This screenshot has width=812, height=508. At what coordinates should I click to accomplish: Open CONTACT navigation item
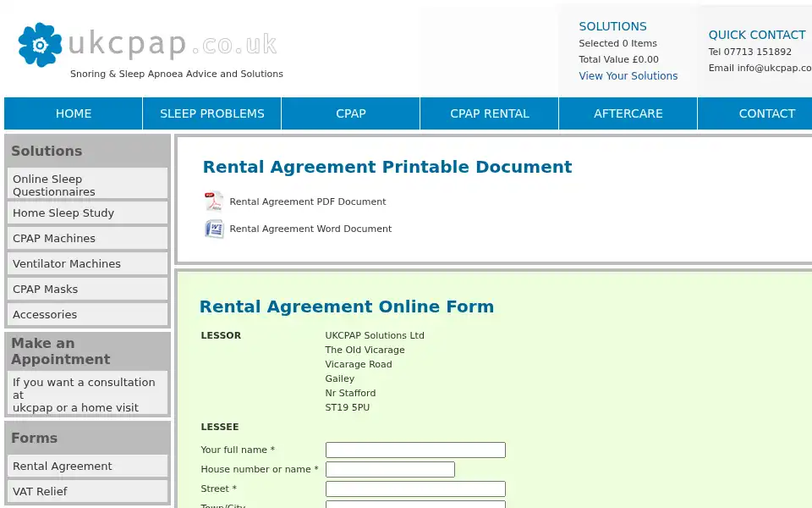tap(766, 113)
